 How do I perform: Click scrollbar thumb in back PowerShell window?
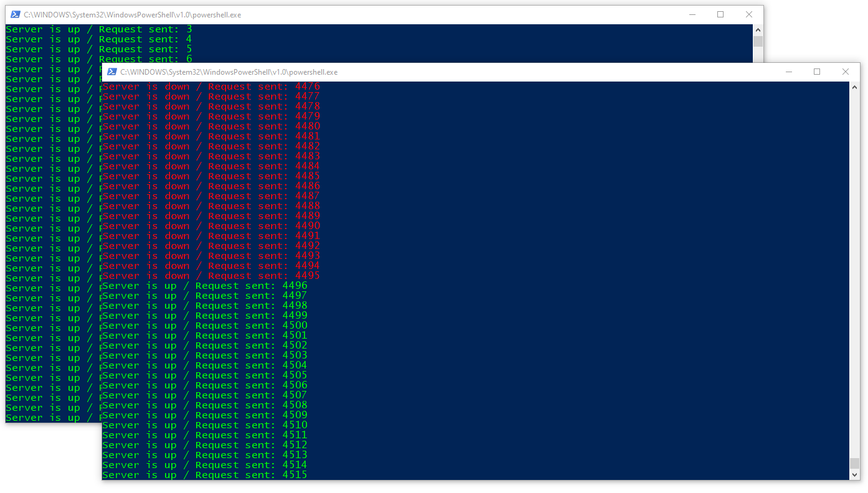758,41
